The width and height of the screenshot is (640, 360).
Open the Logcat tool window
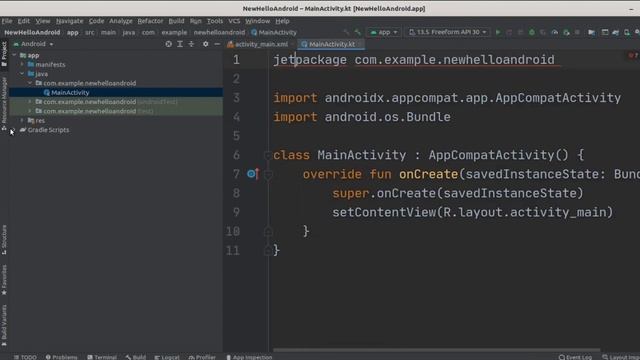[167, 357]
